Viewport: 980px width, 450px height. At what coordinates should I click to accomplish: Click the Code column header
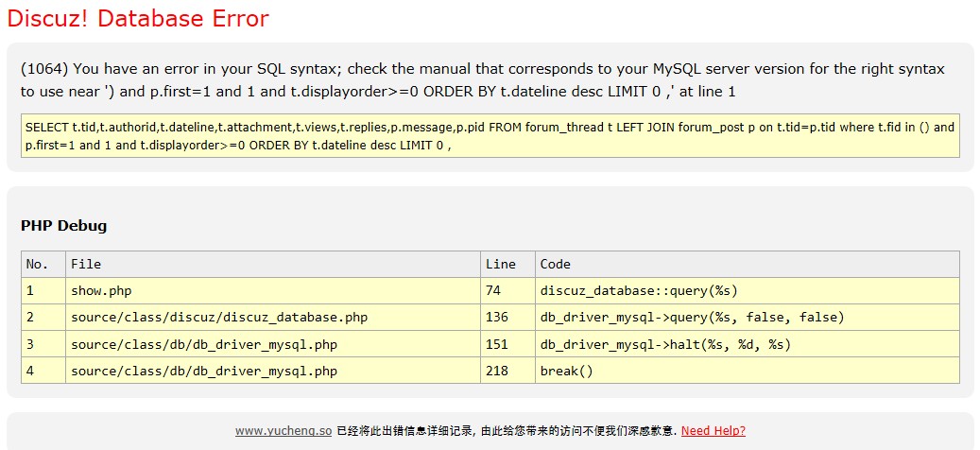[748, 265]
